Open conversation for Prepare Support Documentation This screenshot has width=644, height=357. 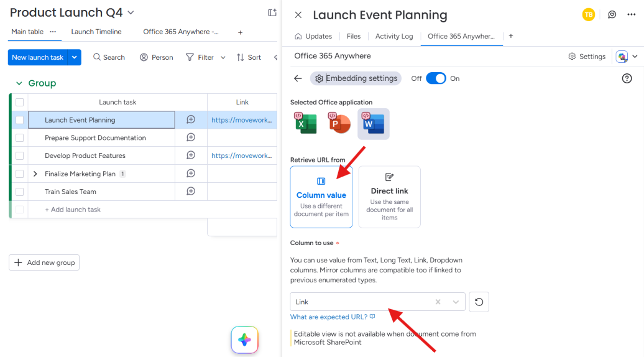[191, 137]
